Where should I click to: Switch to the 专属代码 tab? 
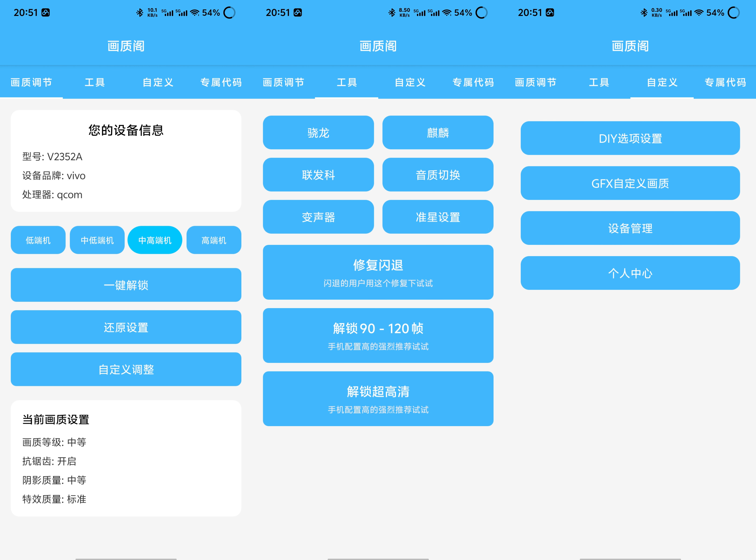point(221,82)
